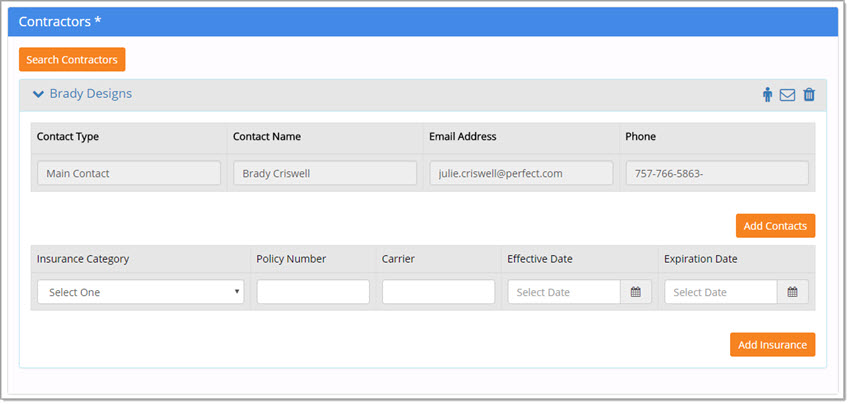Image resolution: width=849 pixels, height=404 pixels.
Task: Open the Expiration Date calendar picker icon
Action: point(793,292)
